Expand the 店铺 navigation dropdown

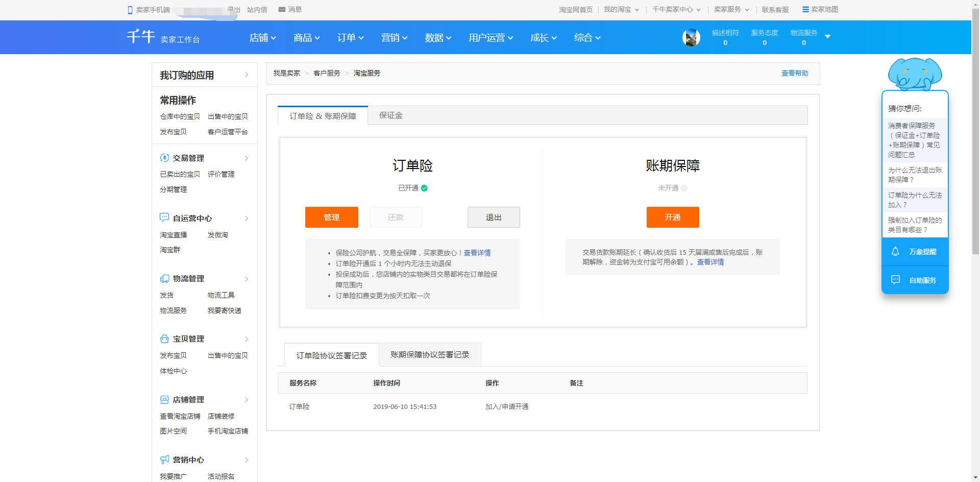coord(263,37)
